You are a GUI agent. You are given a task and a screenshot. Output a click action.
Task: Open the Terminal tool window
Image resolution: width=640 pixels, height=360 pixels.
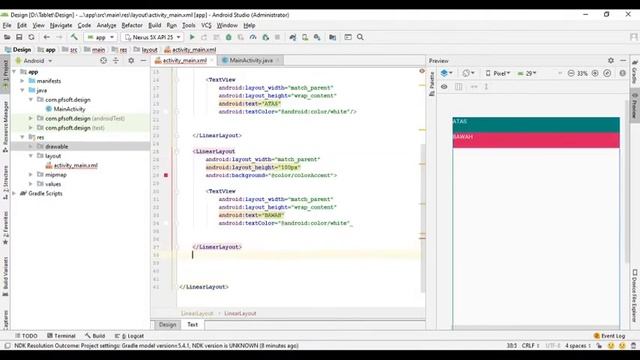(61, 336)
